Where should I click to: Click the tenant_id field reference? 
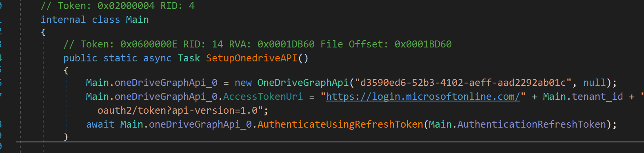(597, 97)
